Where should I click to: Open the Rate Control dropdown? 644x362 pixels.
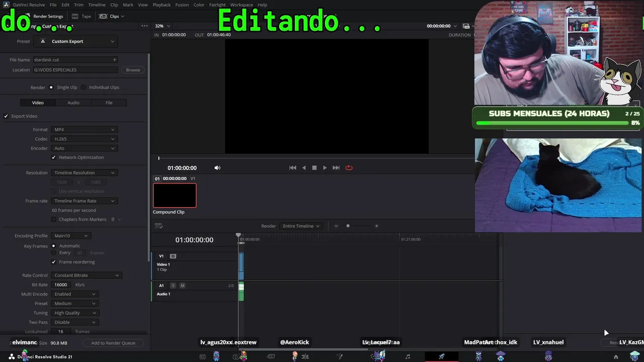coord(87,276)
